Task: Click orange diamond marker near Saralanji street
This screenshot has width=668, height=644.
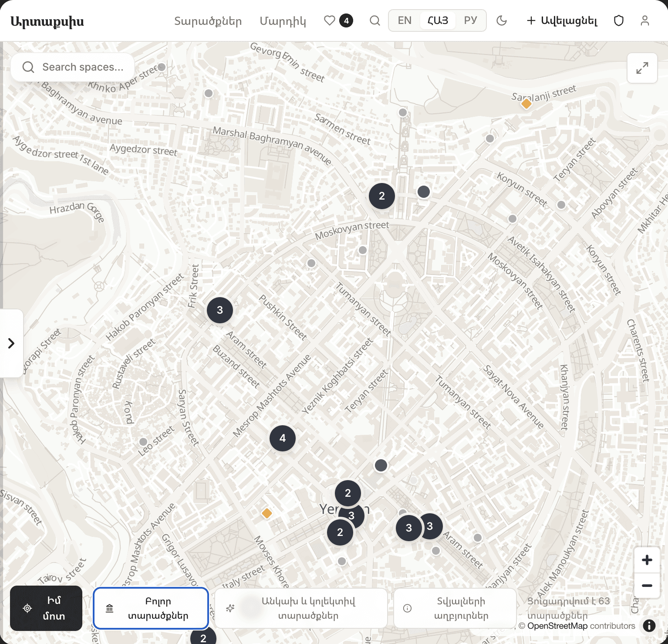Action: click(526, 104)
